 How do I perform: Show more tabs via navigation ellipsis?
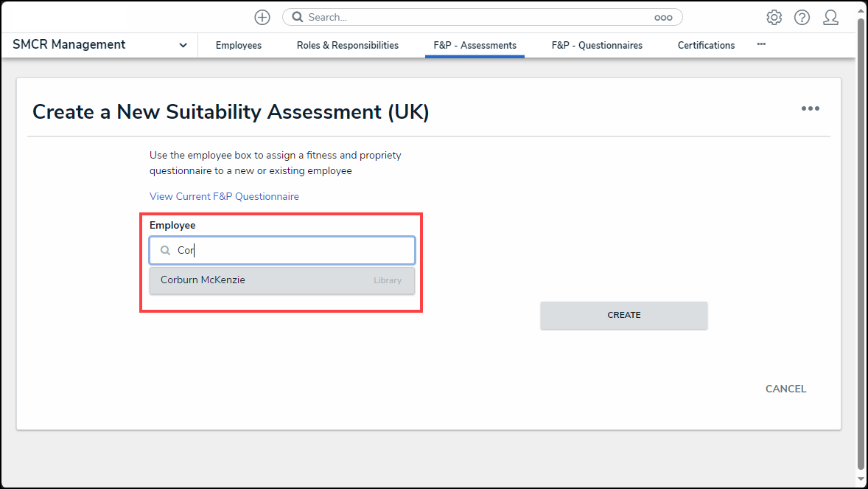[761, 44]
